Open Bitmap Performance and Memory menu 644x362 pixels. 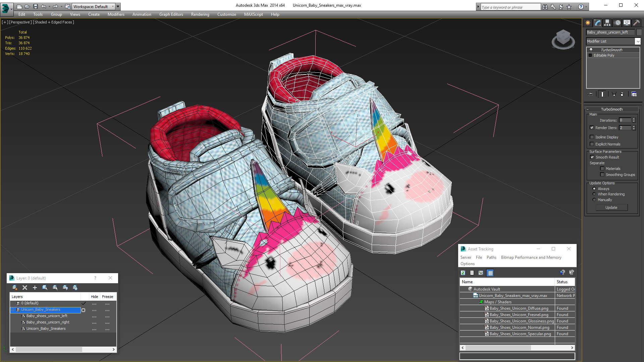click(x=531, y=257)
